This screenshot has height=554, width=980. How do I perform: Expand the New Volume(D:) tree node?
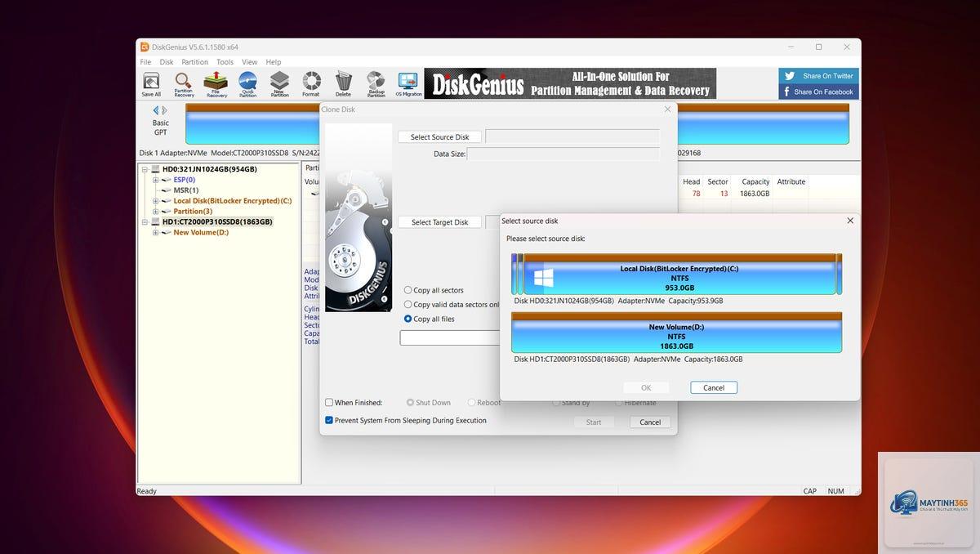[x=155, y=232]
